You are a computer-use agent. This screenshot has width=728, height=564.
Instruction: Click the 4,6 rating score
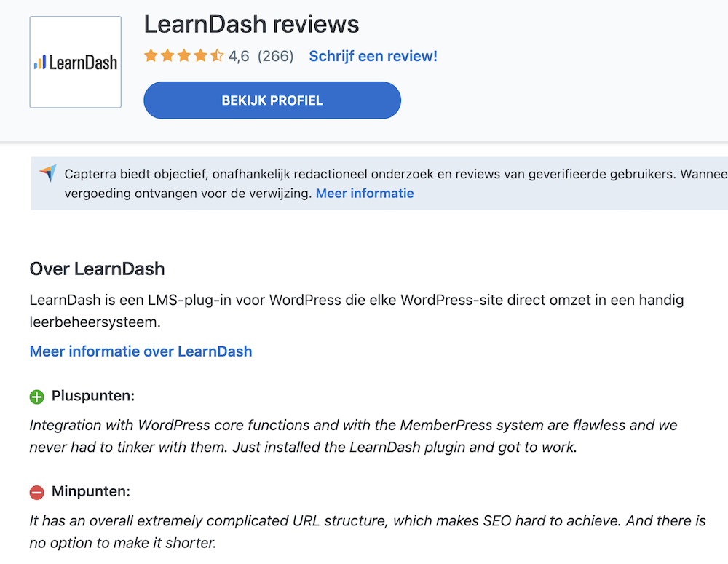click(x=239, y=56)
